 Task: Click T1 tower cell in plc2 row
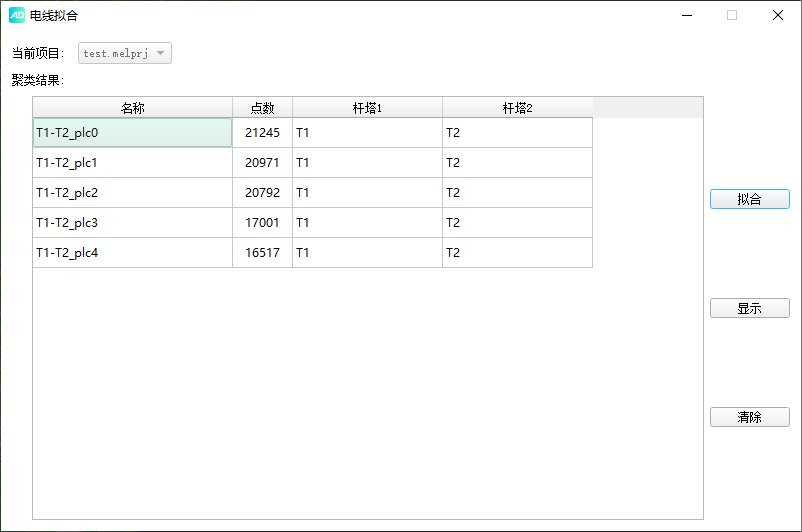(367, 193)
